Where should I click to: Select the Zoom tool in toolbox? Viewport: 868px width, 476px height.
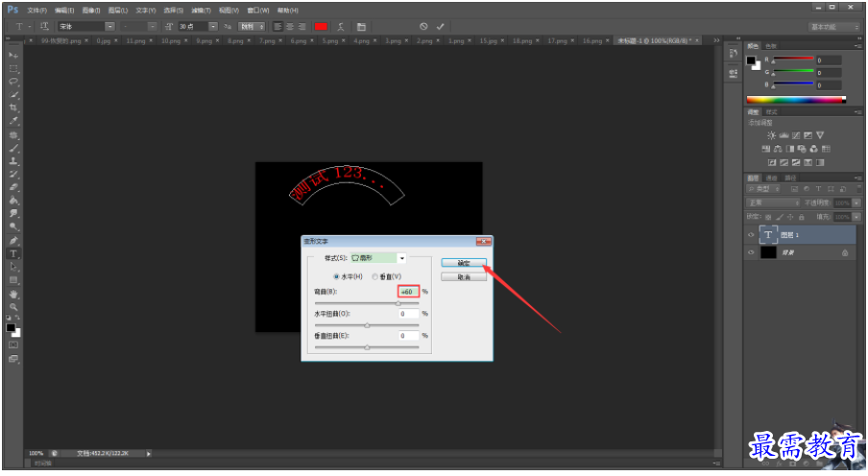click(13, 307)
